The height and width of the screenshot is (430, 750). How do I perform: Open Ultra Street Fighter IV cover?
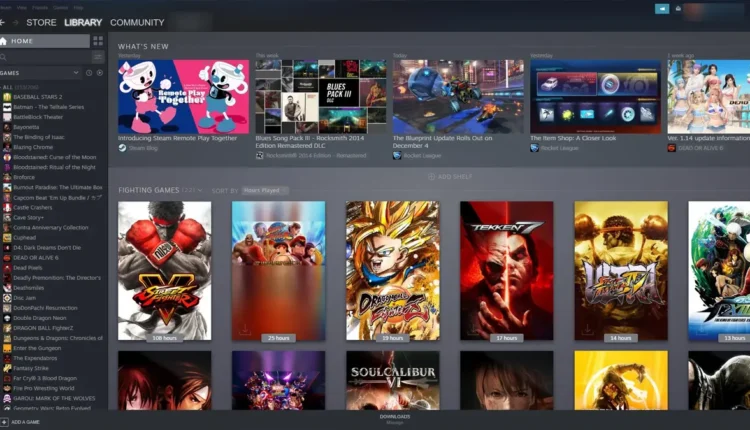(621, 271)
